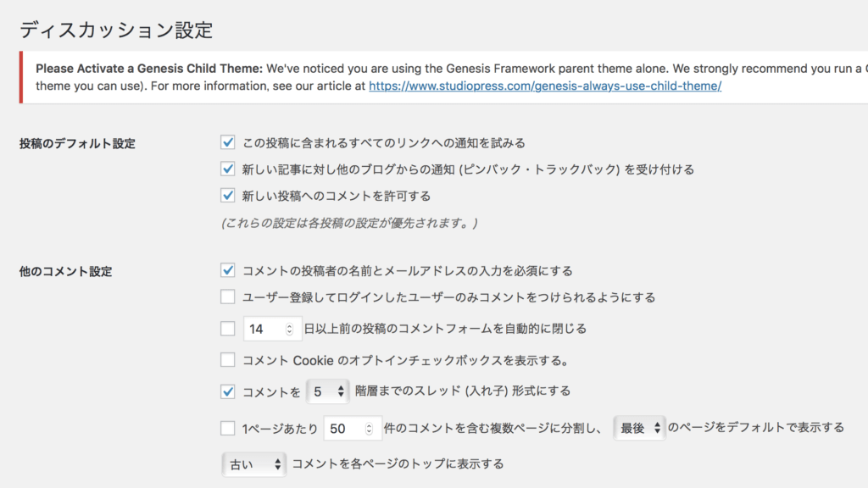Enable auto-close comments on old posts checkbox
868x488 pixels.
[227, 328]
